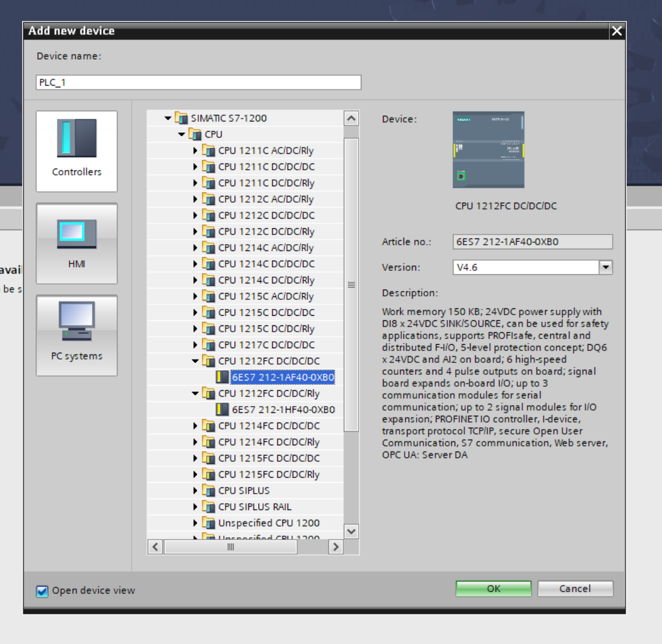The image size is (662, 644).
Task: Click the horizontal scroll right arrow
Action: coord(336,547)
